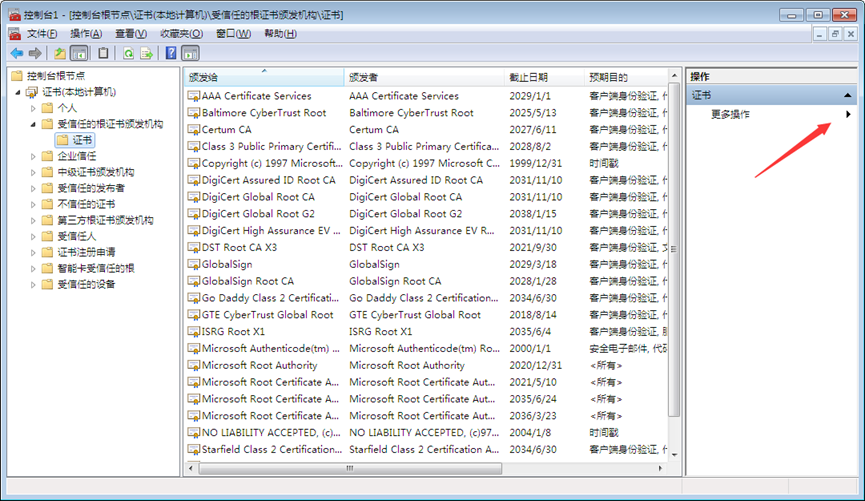This screenshot has width=865, height=501.
Task: Click the clipboard Copy toolbar icon
Action: tap(103, 53)
